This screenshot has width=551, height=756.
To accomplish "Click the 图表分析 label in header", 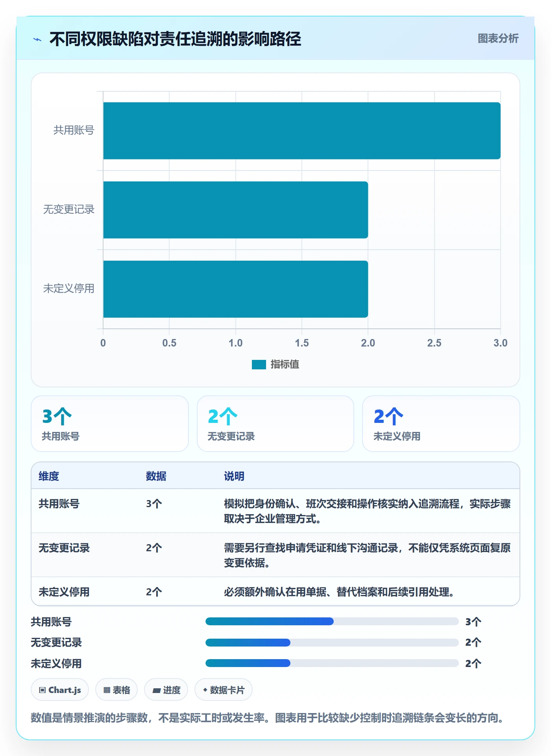I will click(498, 39).
